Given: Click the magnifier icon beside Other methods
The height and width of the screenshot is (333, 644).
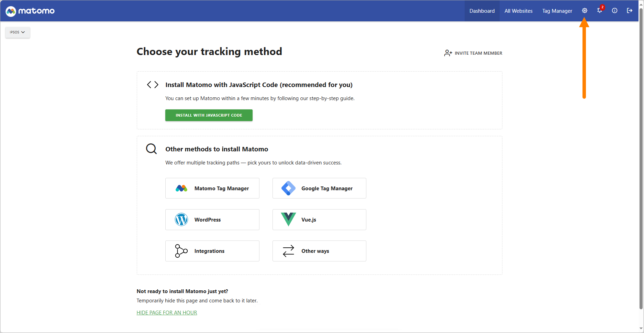Looking at the screenshot, I should point(152,149).
